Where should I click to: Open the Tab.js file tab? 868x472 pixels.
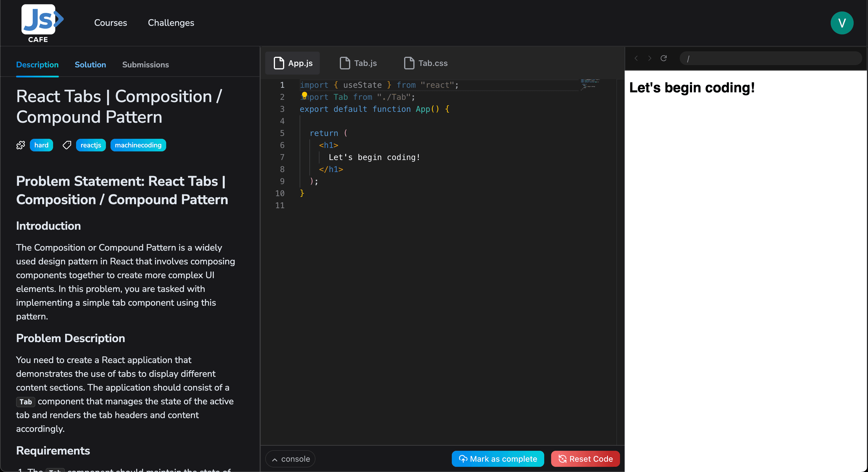click(x=358, y=63)
